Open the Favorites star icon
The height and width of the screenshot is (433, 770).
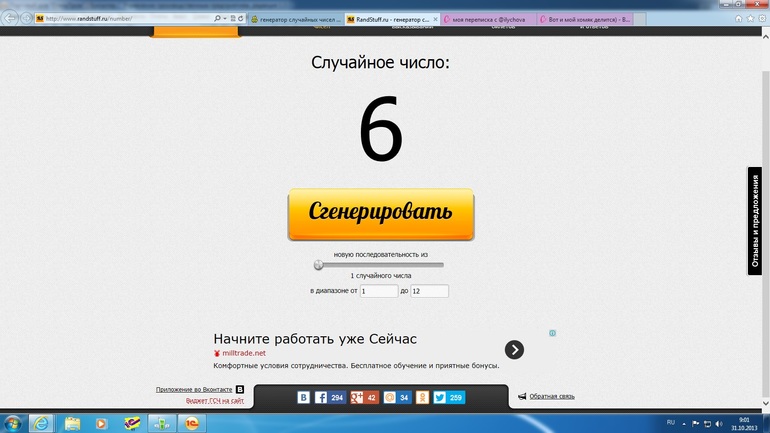(x=750, y=18)
